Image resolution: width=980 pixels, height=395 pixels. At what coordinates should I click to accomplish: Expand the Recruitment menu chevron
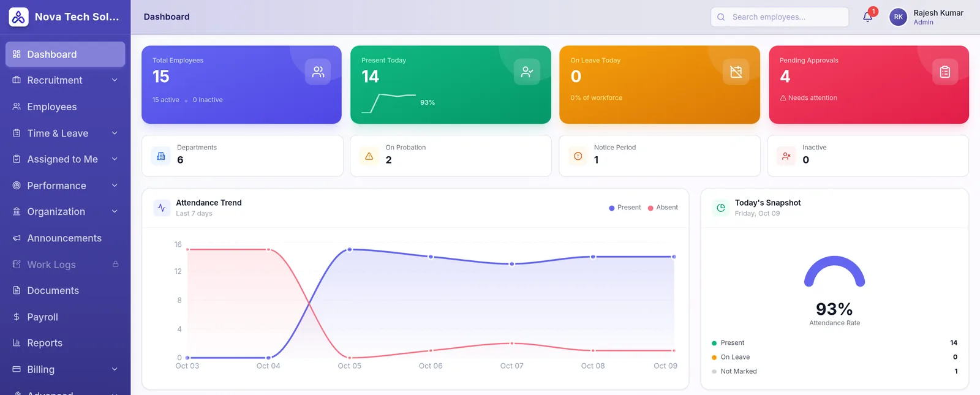(x=115, y=80)
